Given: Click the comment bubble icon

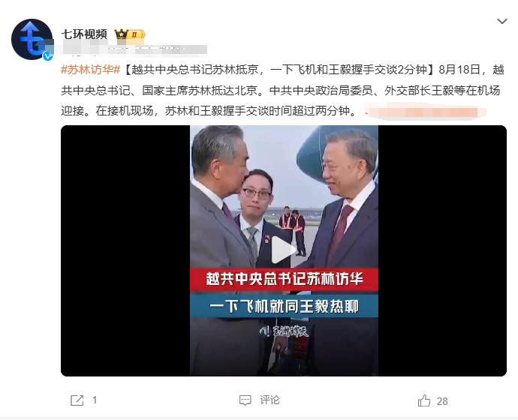Looking at the screenshot, I should [x=245, y=400].
